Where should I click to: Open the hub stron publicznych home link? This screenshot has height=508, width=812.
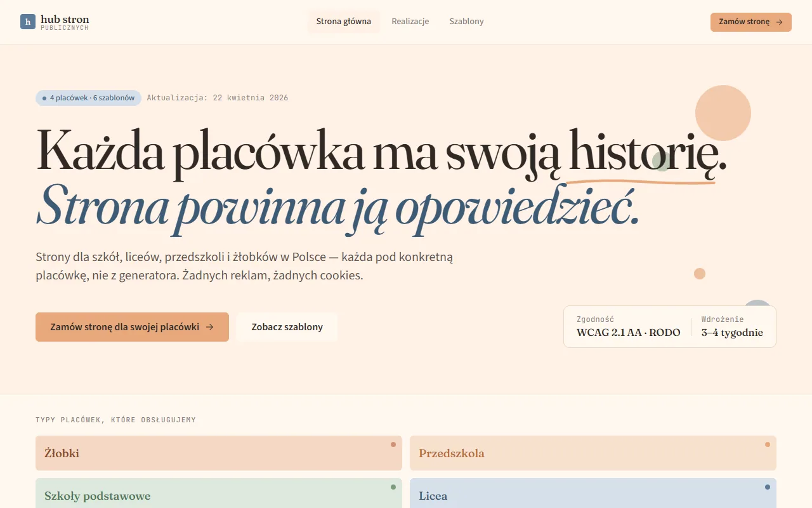[x=55, y=22]
